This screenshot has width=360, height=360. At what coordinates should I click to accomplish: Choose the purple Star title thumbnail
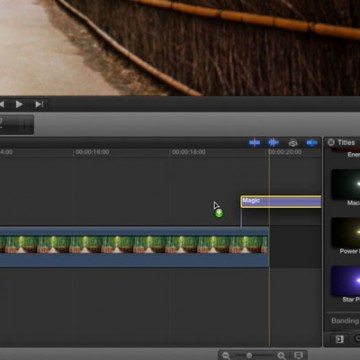[346, 281]
